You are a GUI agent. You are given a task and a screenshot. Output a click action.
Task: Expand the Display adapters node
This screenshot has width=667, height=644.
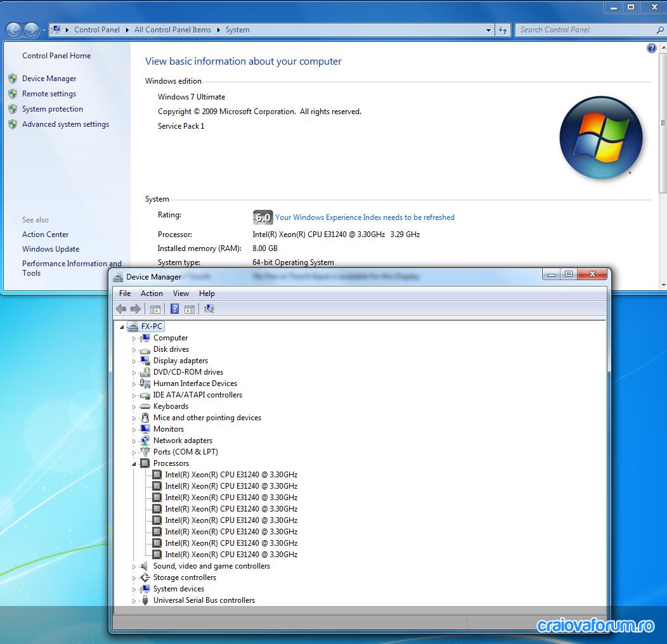[134, 361]
